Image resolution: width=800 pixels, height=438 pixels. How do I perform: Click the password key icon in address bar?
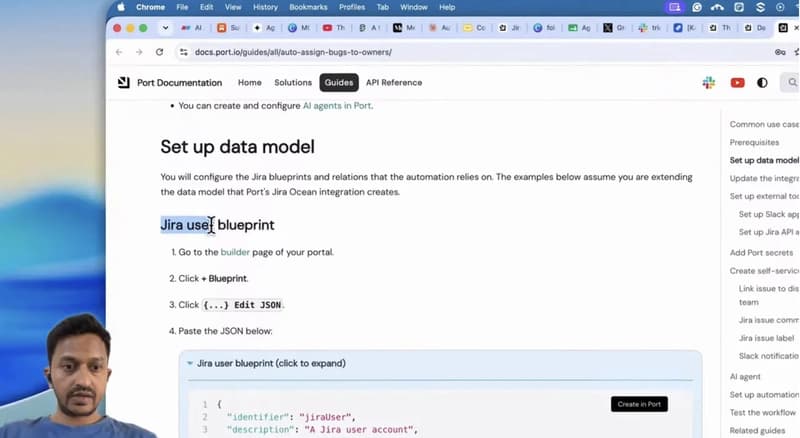[780, 52]
